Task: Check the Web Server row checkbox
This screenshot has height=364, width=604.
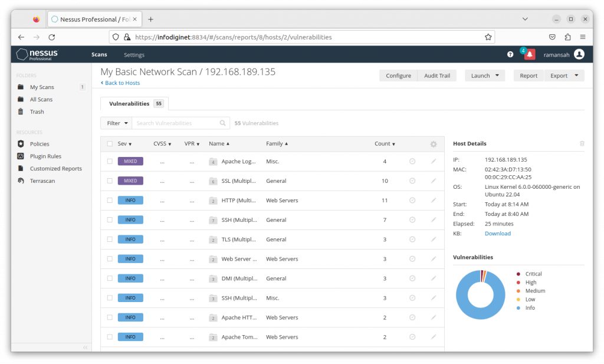Action: [110, 259]
